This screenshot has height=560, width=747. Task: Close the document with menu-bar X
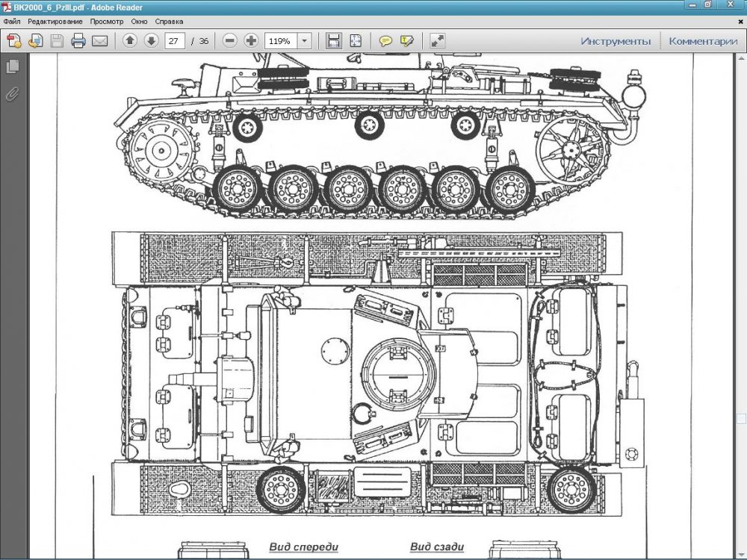[x=741, y=22]
